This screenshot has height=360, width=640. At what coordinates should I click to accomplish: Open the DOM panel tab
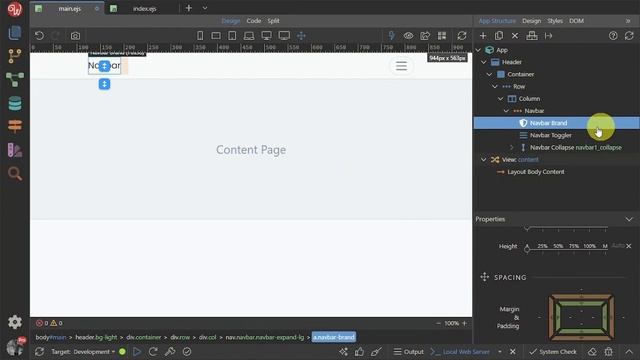click(x=576, y=21)
